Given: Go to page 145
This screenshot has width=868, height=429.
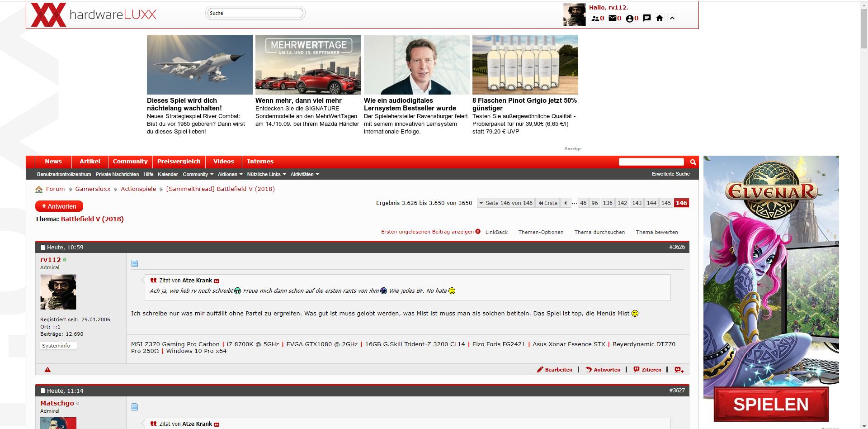Looking at the screenshot, I should click(666, 203).
